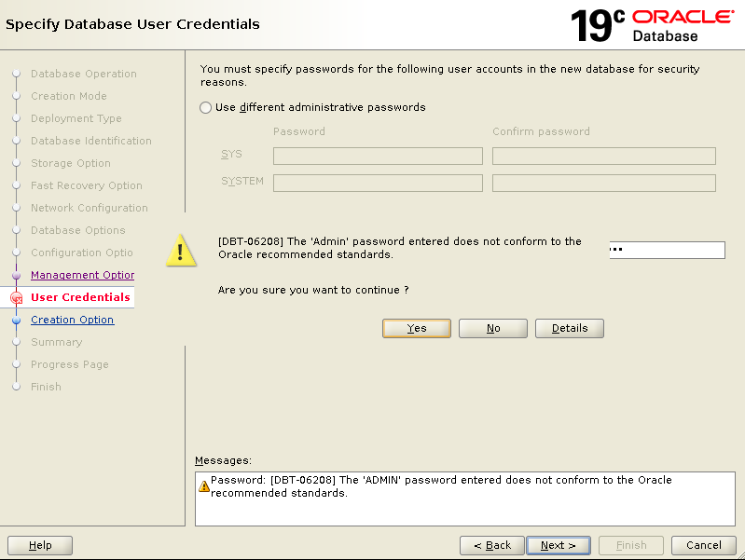Viewport: 745px width, 560px height.
Task: Click the 'SYS' row label
Action: point(231,154)
